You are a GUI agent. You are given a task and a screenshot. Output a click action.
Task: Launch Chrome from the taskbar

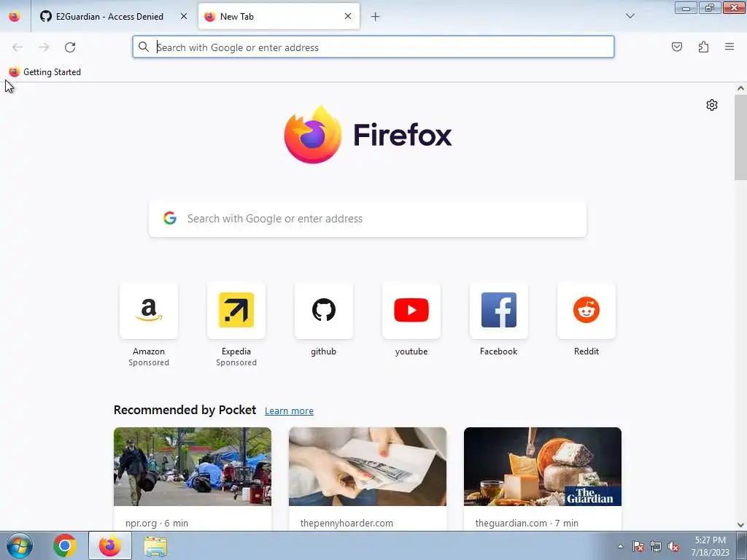(65, 545)
